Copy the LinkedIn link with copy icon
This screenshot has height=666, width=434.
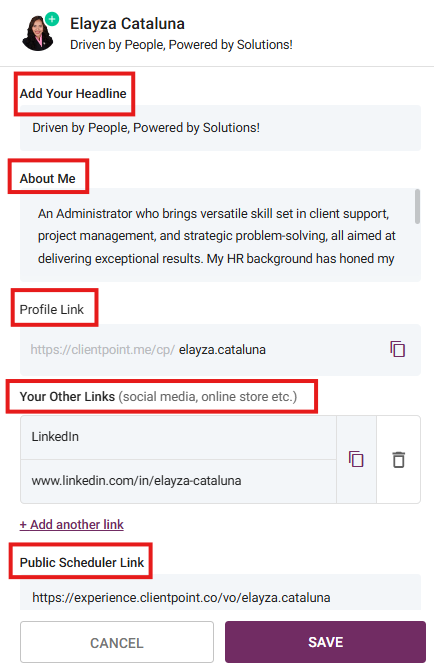coord(356,459)
